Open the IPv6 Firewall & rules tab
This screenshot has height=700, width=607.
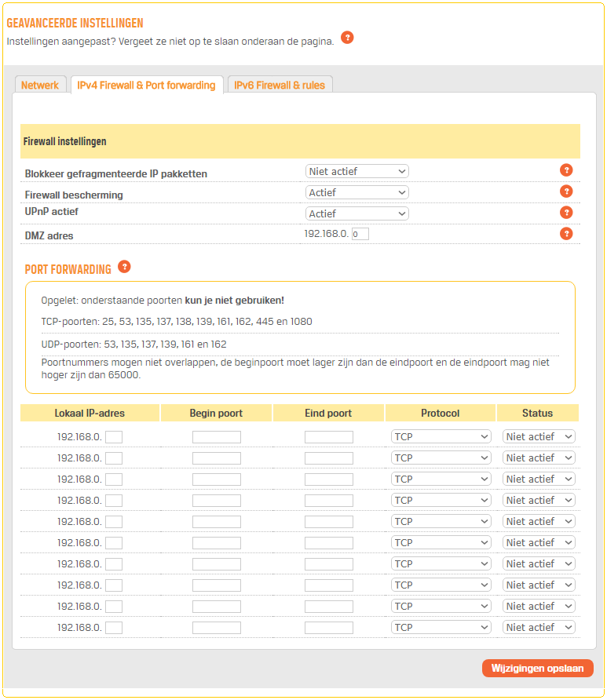click(x=280, y=86)
